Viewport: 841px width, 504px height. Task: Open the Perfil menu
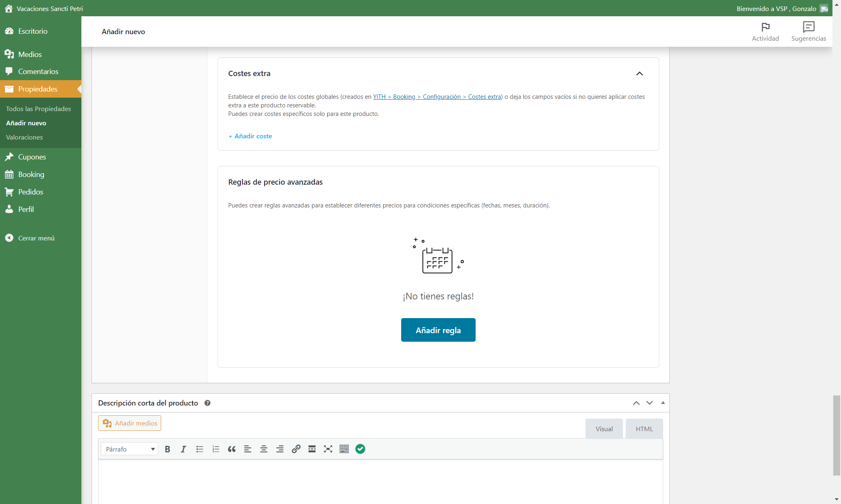[41, 209]
